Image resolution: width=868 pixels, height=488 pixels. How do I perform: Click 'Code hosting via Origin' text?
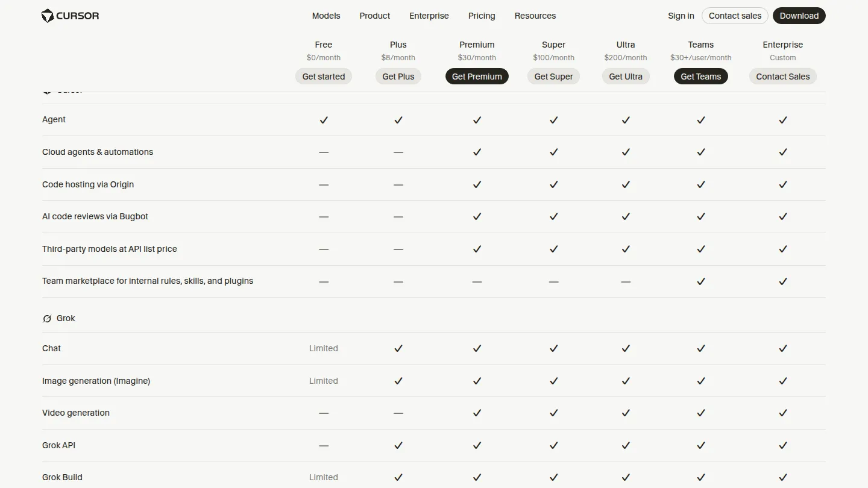pyautogui.click(x=88, y=184)
